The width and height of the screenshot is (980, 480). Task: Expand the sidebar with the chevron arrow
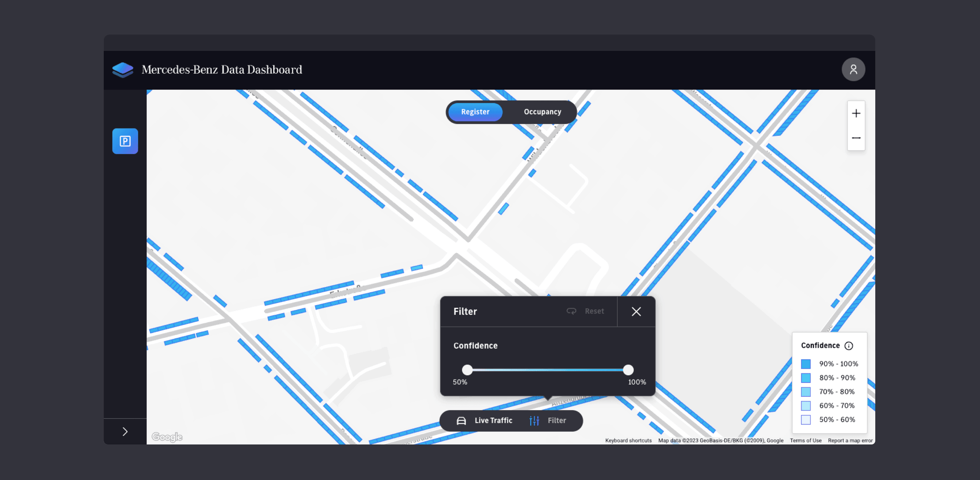(125, 432)
